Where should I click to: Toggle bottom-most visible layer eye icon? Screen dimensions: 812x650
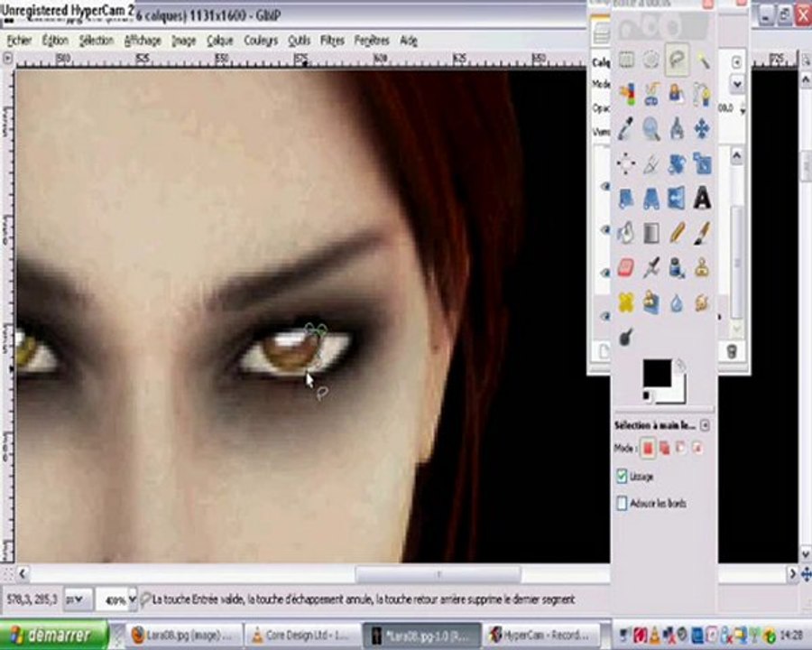tap(604, 316)
